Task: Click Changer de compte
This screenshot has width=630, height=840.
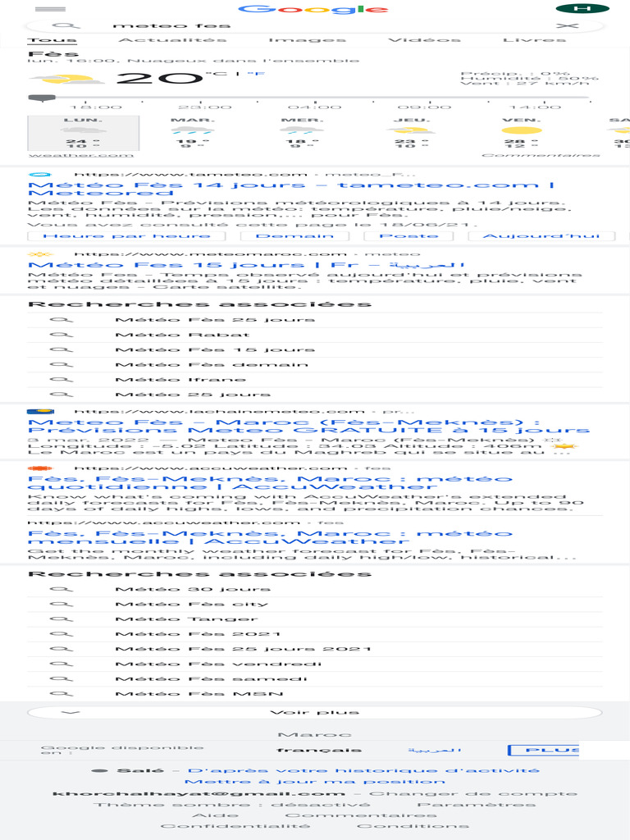Action: click(473, 793)
